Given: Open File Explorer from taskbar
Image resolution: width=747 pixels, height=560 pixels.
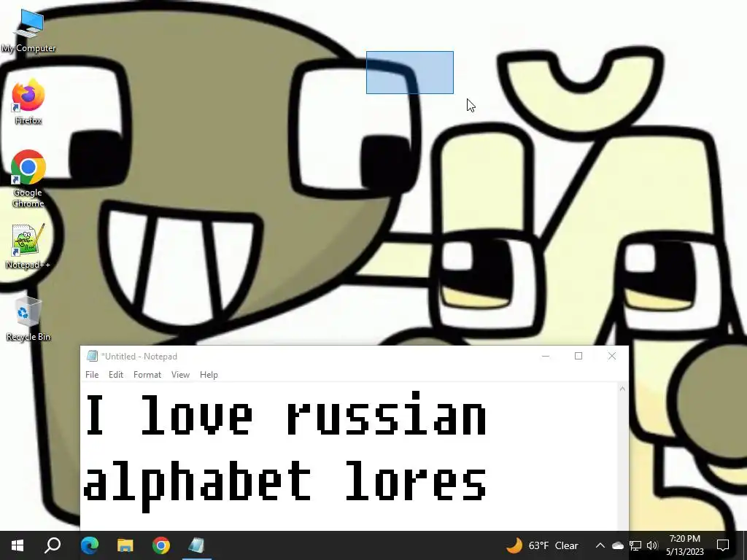Looking at the screenshot, I should [125, 545].
